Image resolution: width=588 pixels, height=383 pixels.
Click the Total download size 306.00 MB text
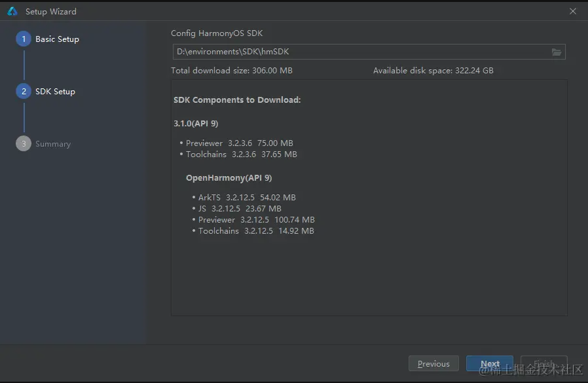pyautogui.click(x=232, y=71)
